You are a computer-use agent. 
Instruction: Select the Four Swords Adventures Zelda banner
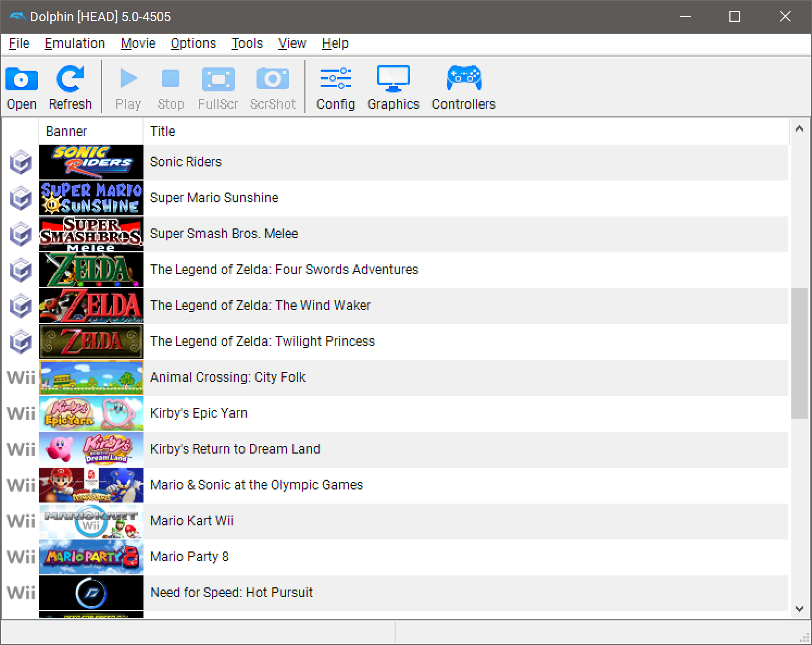[91, 270]
